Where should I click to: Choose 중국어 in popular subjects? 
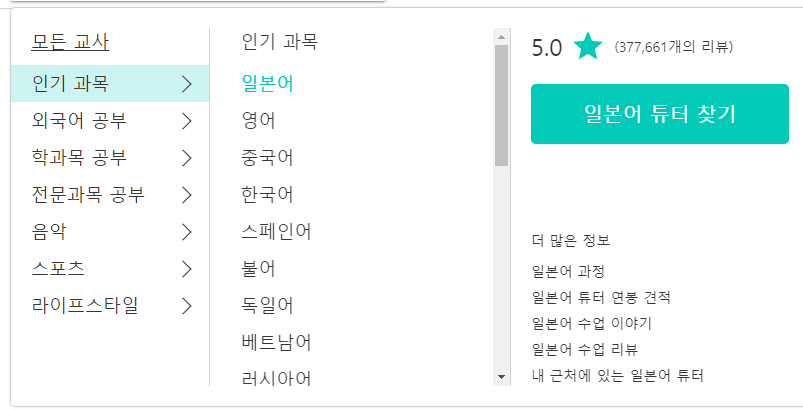[265, 157]
